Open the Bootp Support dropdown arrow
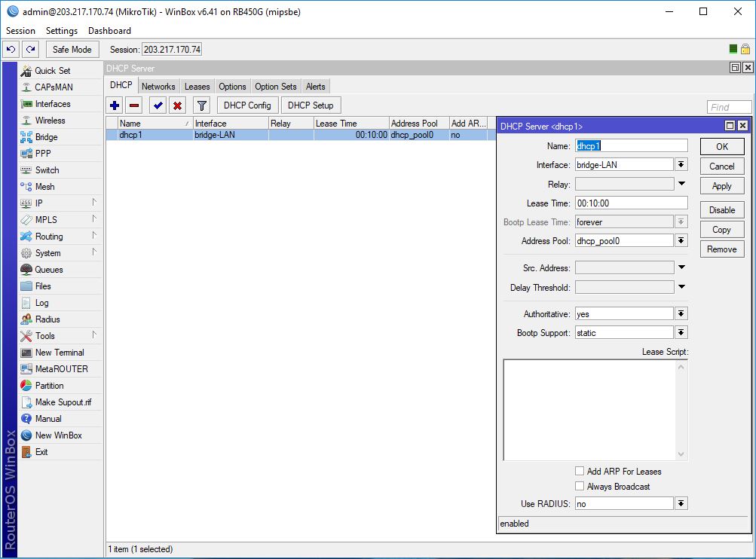 (x=681, y=332)
